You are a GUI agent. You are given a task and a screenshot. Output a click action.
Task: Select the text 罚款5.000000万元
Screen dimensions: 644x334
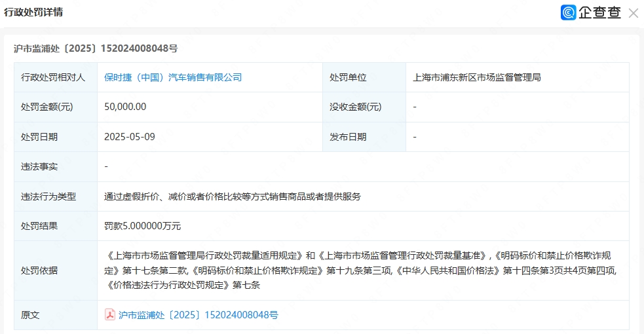(x=142, y=226)
